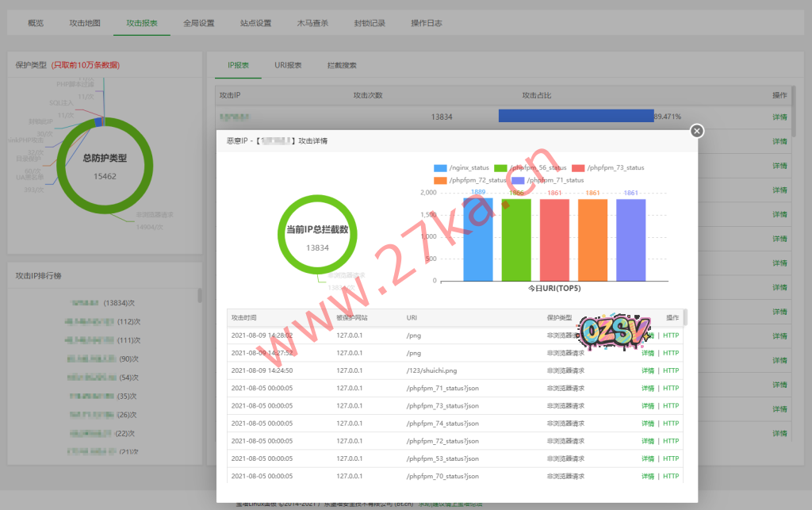Select the (22)次 IP in ranking list

coord(102,433)
